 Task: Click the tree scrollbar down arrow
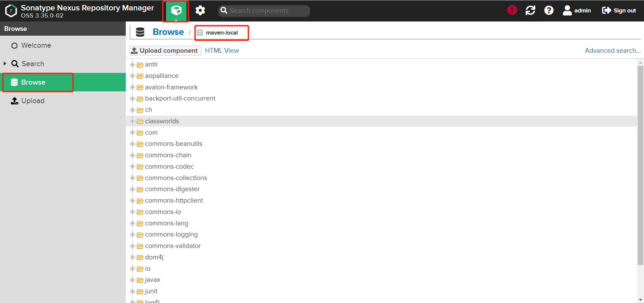(640, 300)
